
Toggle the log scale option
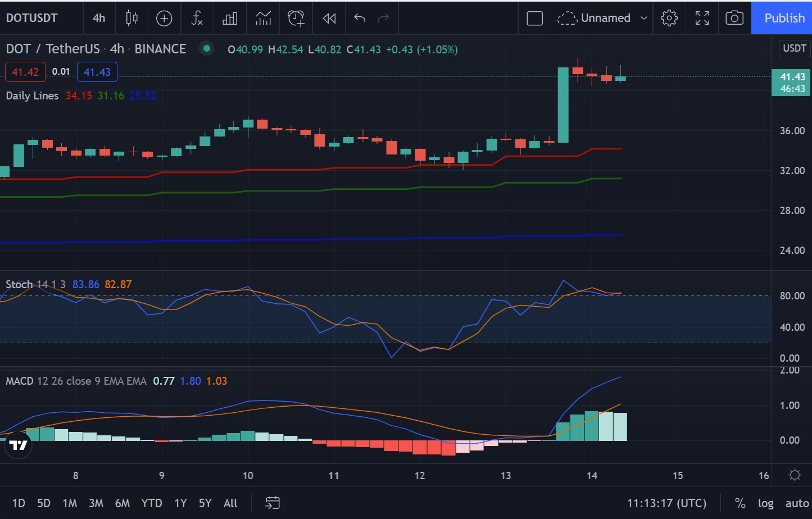(765, 503)
